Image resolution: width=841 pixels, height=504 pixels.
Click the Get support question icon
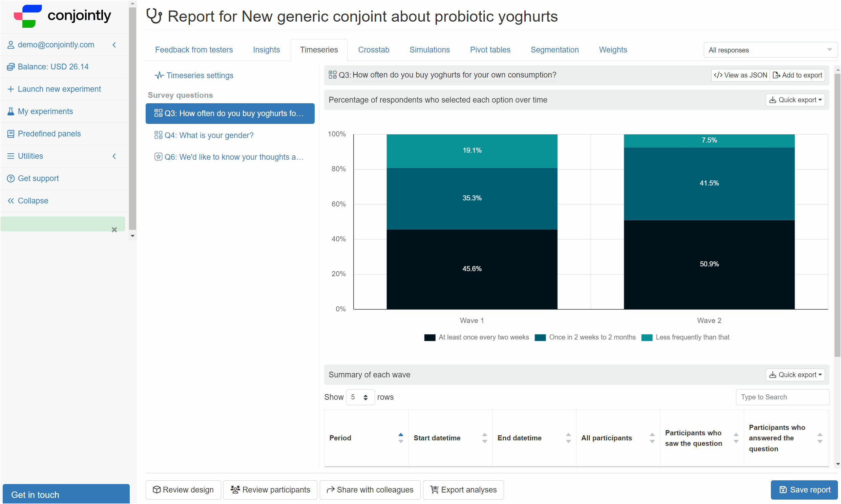click(x=11, y=179)
